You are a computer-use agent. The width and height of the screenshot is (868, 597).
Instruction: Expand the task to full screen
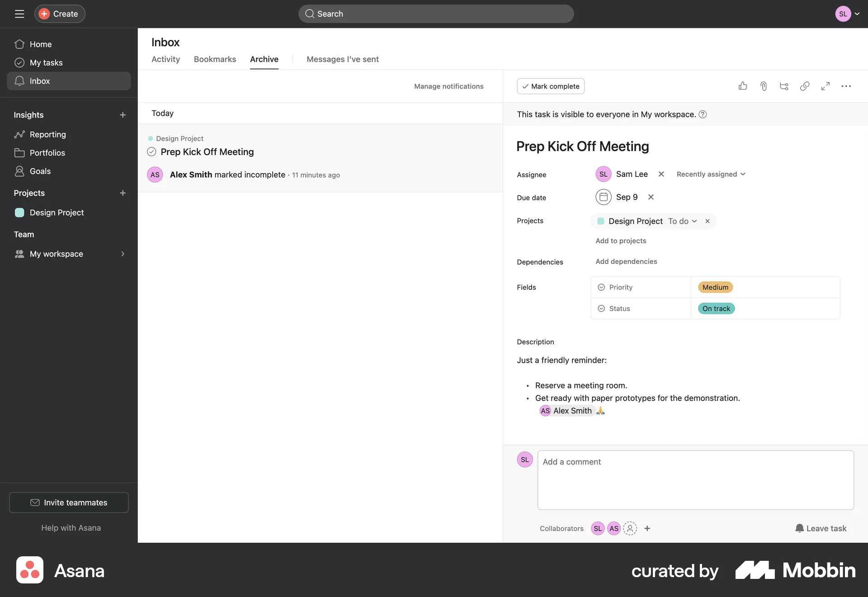pos(826,86)
